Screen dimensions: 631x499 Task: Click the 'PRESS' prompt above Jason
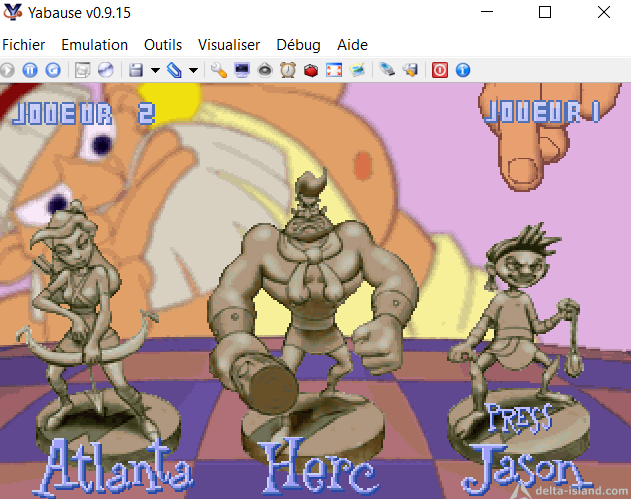coord(519,419)
